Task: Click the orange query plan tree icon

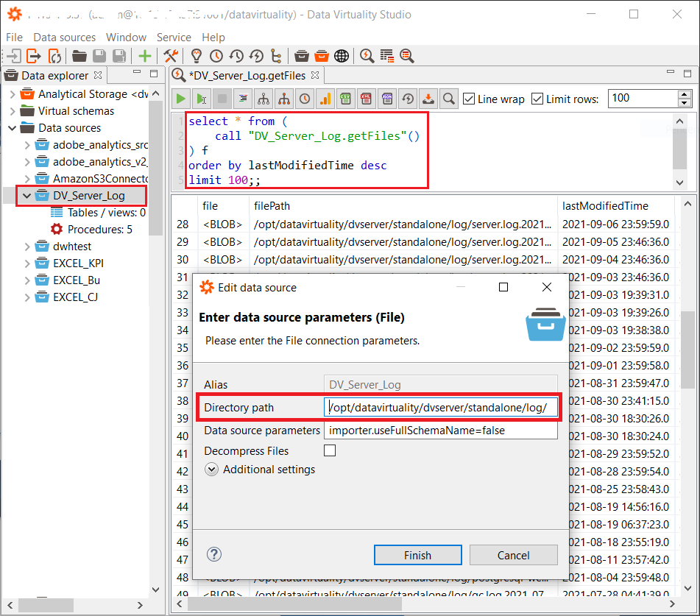Action: point(284,99)
